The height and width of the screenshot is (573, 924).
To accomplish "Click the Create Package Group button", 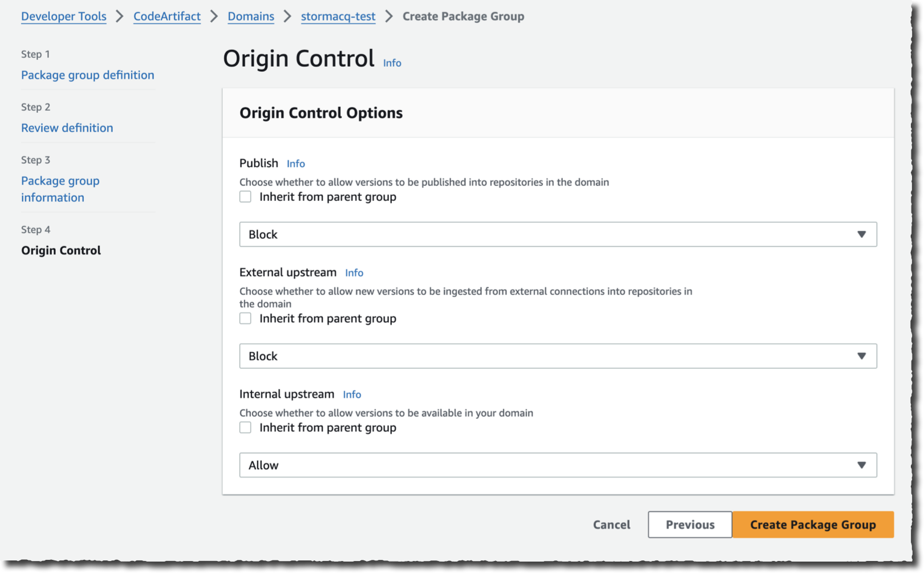I will click(813, 524).
